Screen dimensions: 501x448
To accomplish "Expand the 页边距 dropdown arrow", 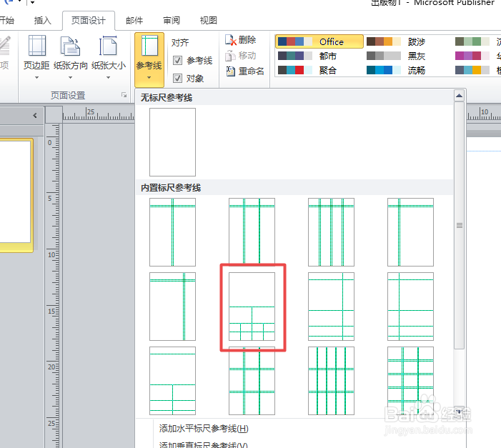I will (36, 78).
